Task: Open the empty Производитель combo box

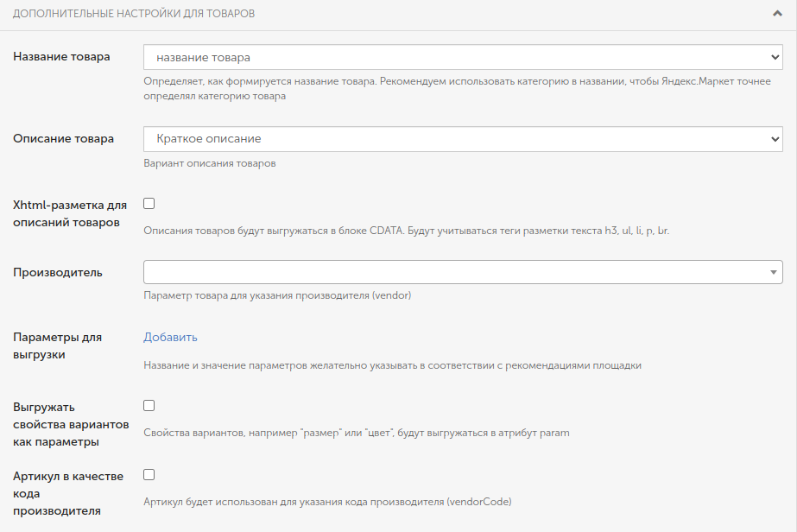Action: [463, 272]
